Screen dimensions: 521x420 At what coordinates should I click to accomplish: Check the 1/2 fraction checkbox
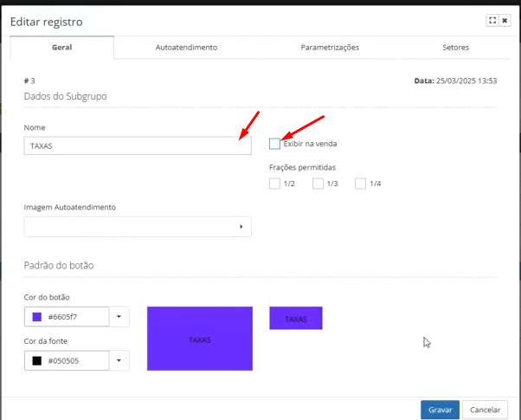click(275, 184)
